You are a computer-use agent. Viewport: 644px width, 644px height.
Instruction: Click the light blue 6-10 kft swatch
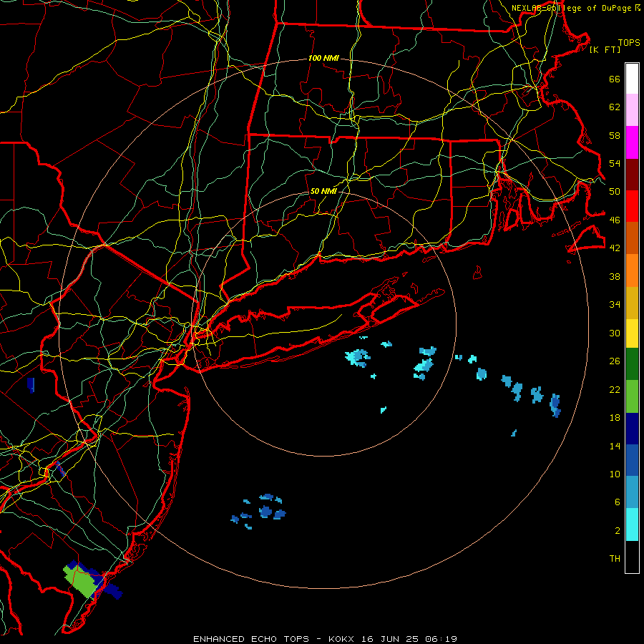(x=632, y=492)
